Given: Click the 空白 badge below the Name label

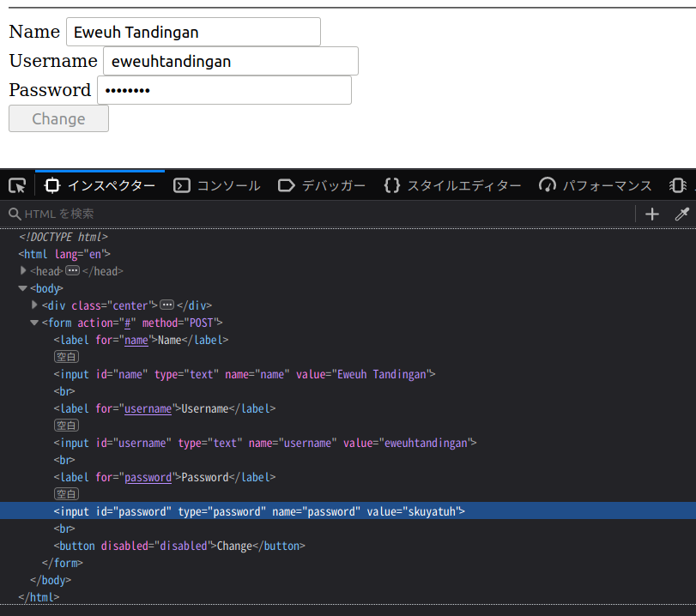Looking at the screenshot, I should (67, 357).
